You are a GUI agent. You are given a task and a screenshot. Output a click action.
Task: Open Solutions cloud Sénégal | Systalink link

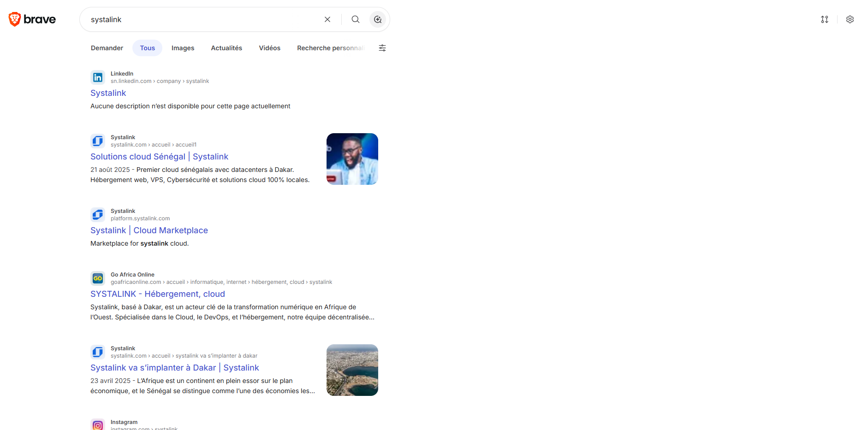point(160,157)
